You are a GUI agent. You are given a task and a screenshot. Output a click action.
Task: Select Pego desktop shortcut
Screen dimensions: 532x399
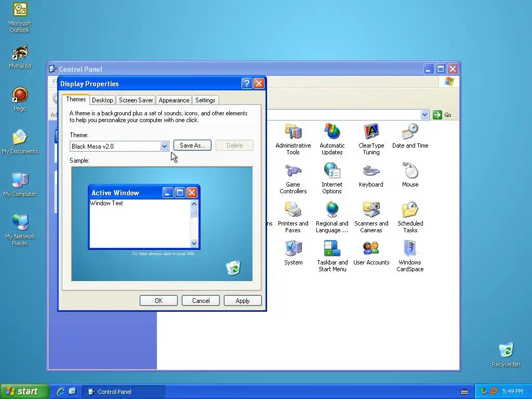click(20, 99)
